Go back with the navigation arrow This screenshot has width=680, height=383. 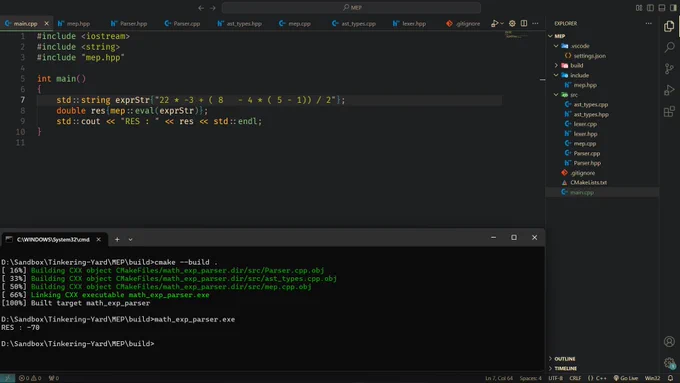[201, 8]
